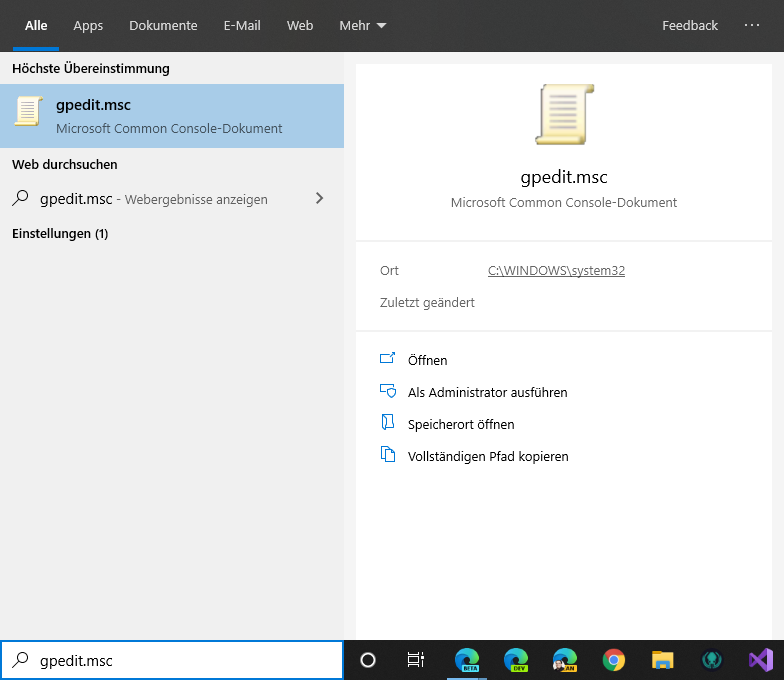Select the E-Mail search tab

click(242, 26)
